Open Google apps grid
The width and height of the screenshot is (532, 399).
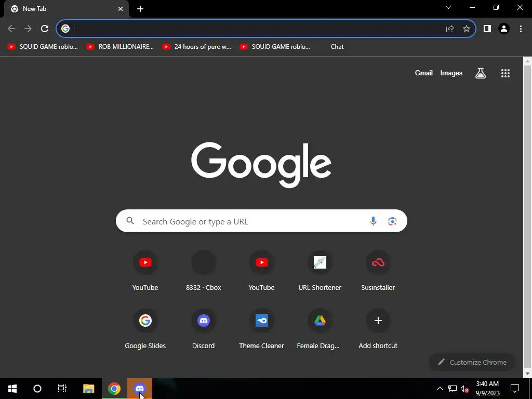click(506, 73)
